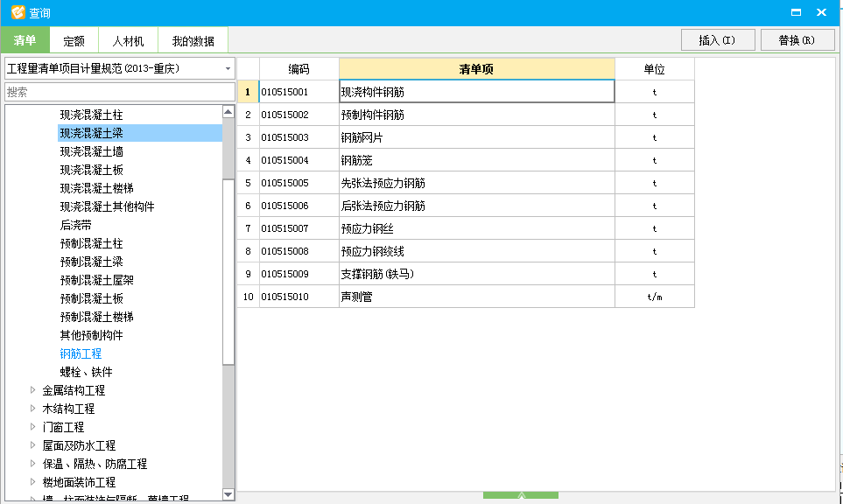Click the 插入(I) button
843x504 pixels.
click(718, 40)
